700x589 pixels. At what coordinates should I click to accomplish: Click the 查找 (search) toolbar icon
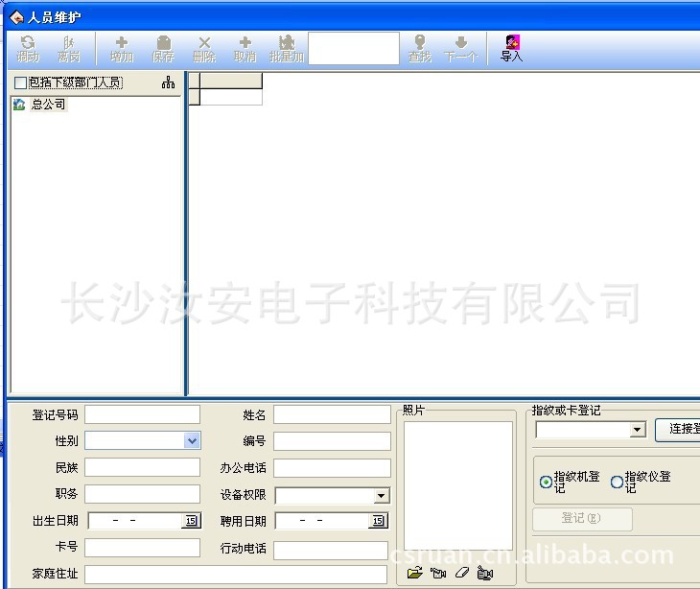pyautogui.click(x=420, y=49)
